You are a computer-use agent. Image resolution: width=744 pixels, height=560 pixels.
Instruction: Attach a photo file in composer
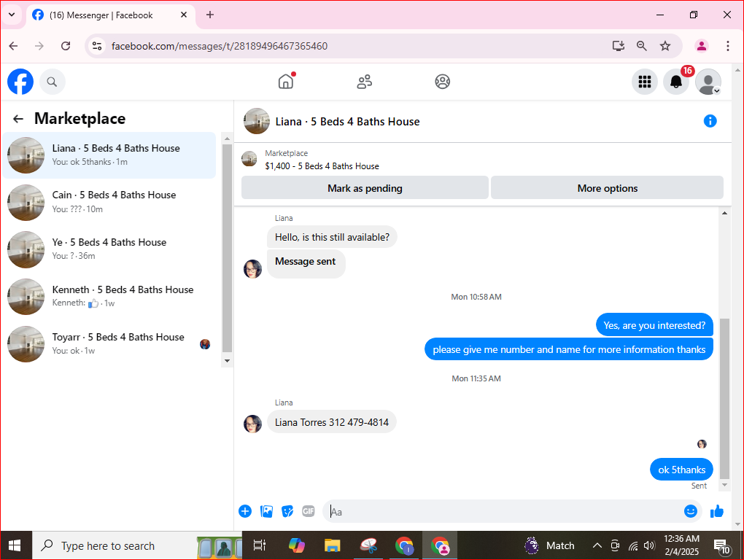pos(267,511)
